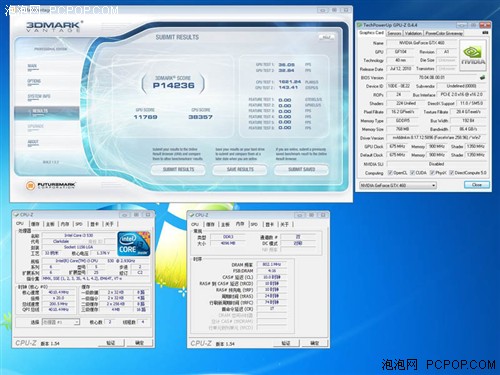The image size is (500, 375).
Task: Open the GPU selection dropdown in GPU-Z
Action: (x=398, y=185)
